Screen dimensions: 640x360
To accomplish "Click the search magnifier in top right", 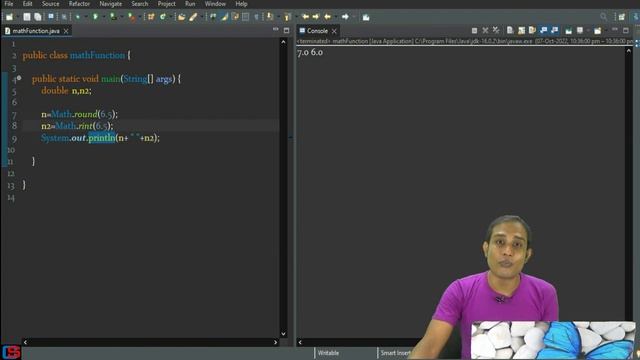I will [604, 17].
